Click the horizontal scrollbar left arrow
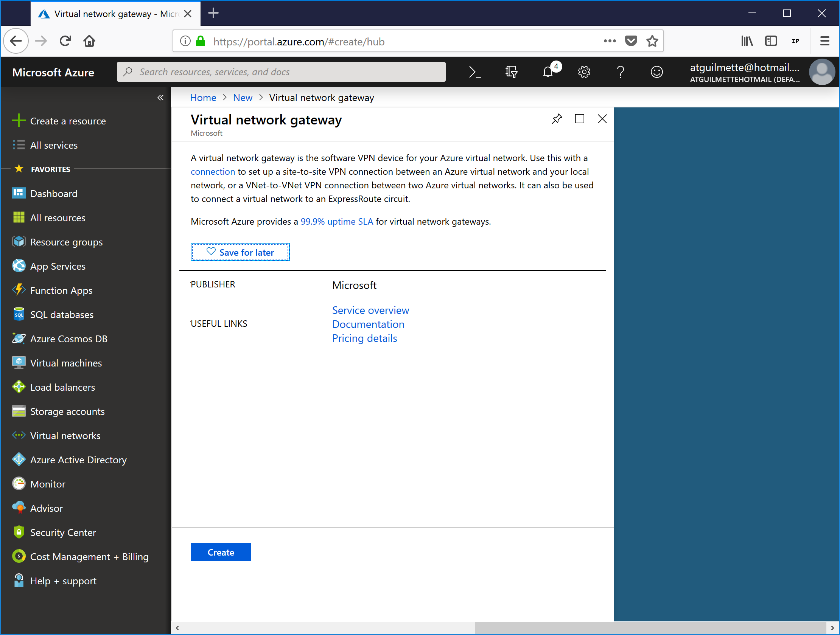This screenshot has height=635, width=840. (x=177, y=628)
